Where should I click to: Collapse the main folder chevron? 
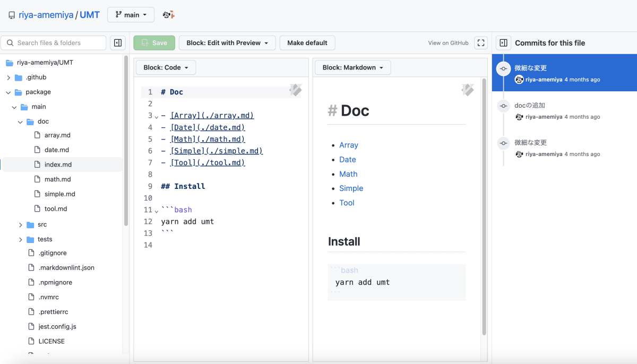[14, 107]
